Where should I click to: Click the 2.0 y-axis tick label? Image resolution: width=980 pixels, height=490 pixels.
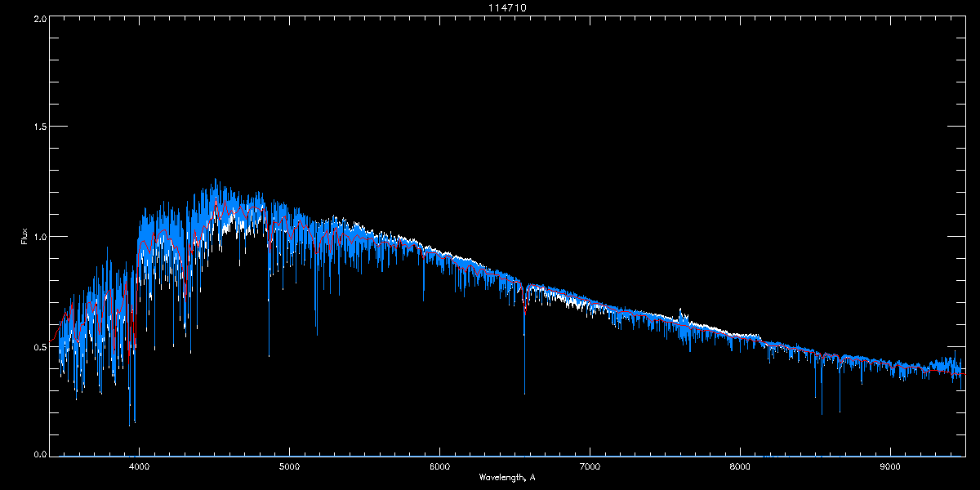tap(39, 18)
